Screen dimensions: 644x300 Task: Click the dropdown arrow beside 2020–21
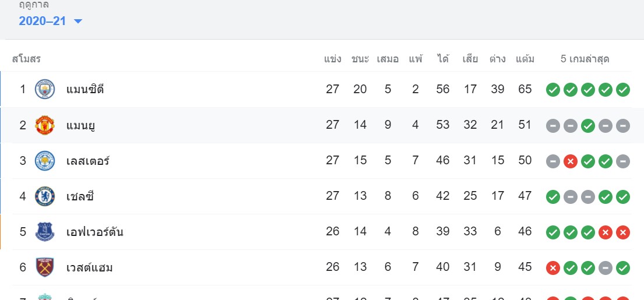pos(78,22)
